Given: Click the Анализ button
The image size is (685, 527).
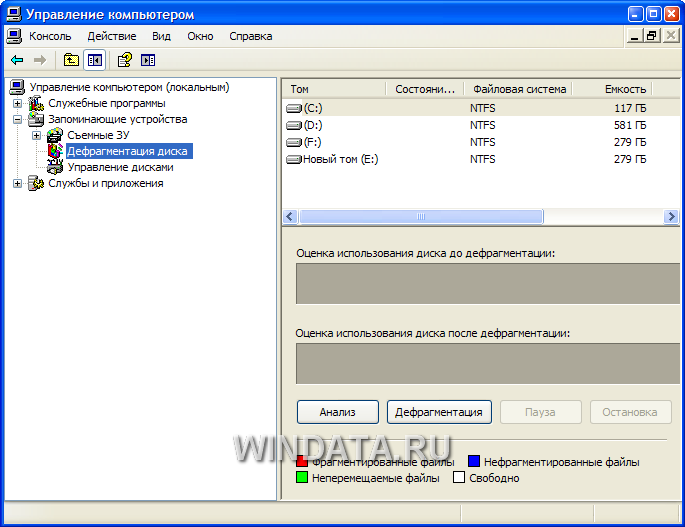Looking at the screenshot, I should click(338, 412).
